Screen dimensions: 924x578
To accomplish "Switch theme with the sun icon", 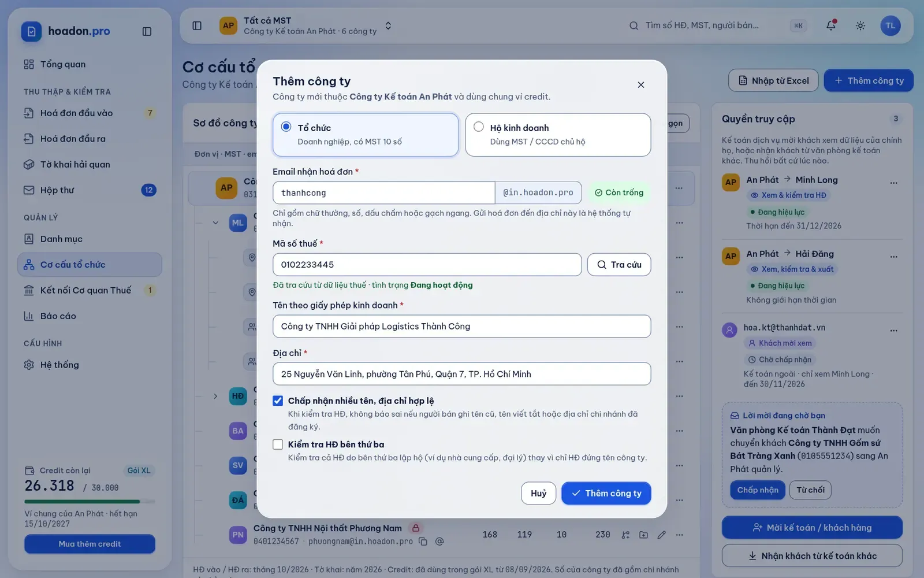I will (860, 25).
